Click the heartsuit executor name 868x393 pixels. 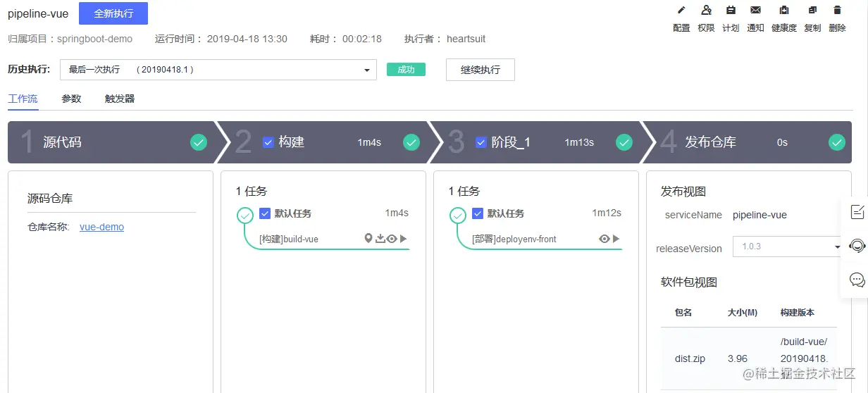point(466,39)
